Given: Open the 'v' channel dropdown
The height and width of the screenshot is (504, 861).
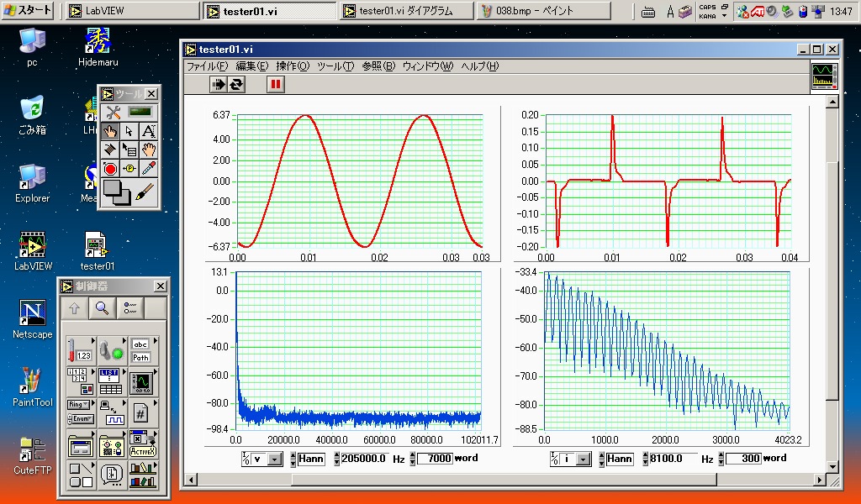Looking at the screenshot, I should [274, 459].
